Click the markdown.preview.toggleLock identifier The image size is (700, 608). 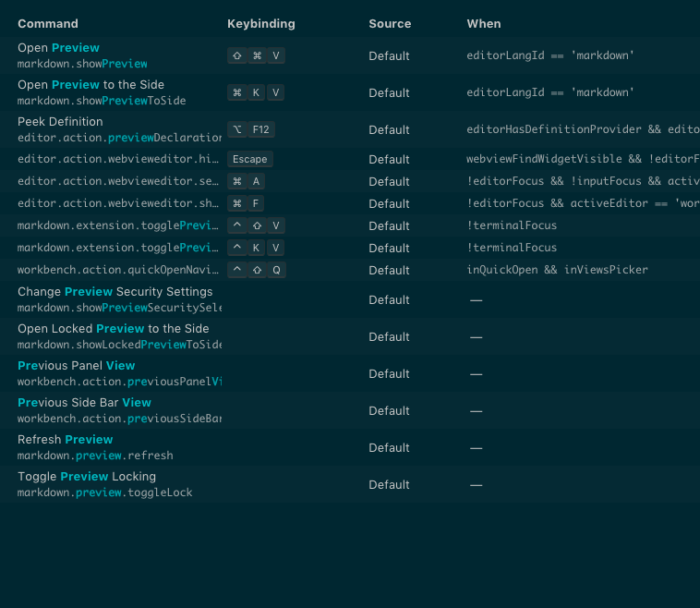(105, 492)
